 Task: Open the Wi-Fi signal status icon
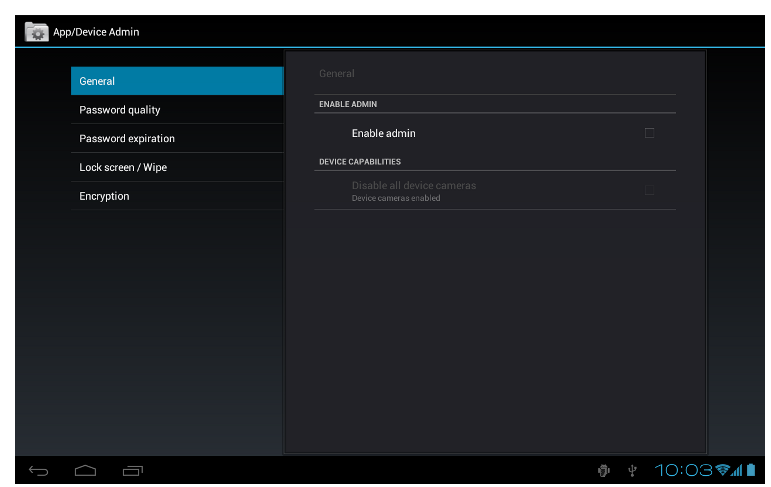click(x=722, y=470)
